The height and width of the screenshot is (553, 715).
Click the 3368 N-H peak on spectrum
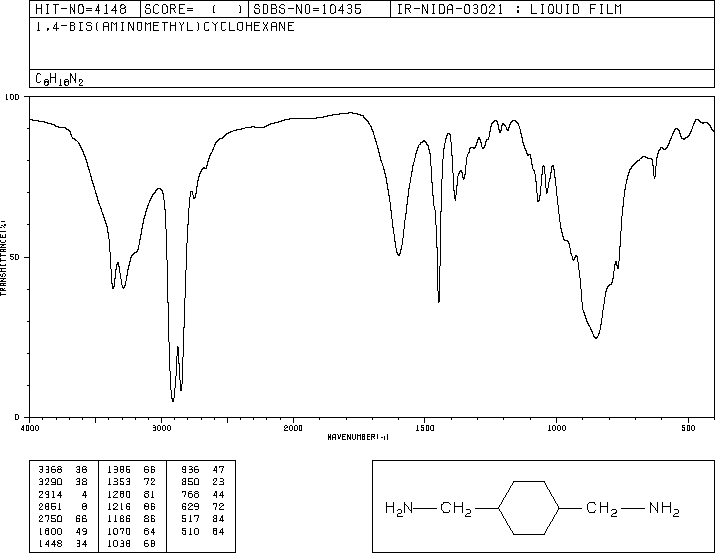click(x=113, y=288)
